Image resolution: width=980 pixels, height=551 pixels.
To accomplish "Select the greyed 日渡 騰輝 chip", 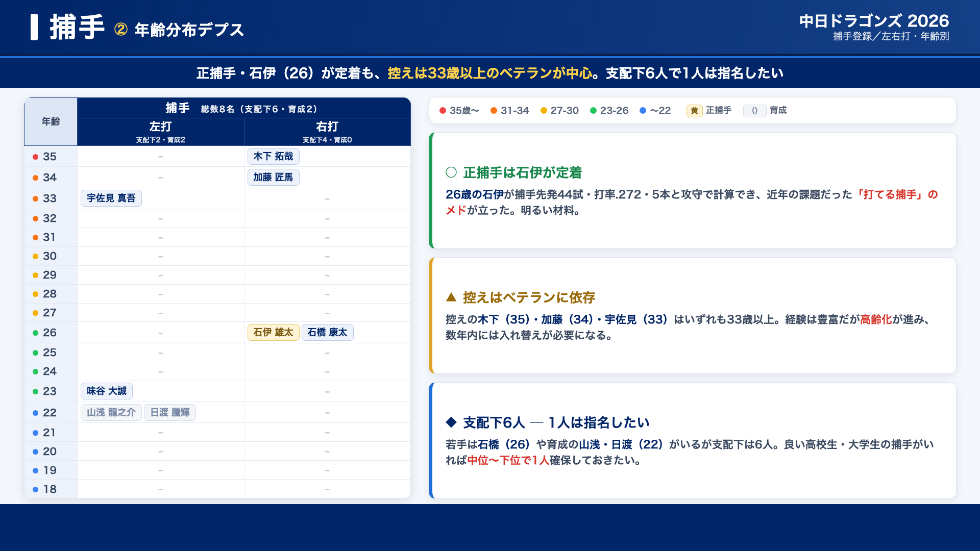I will click(x=170, y=413).
